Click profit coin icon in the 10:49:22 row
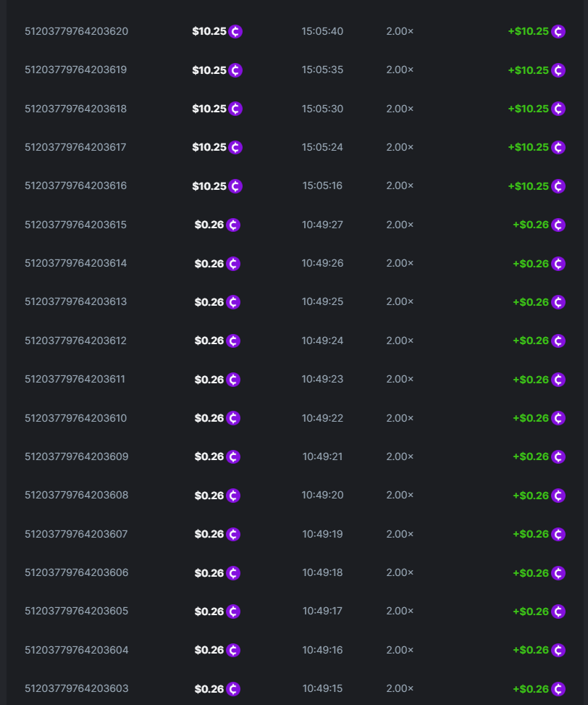The height and width of the screenshot is (705, 588). [x=558, y=418]
